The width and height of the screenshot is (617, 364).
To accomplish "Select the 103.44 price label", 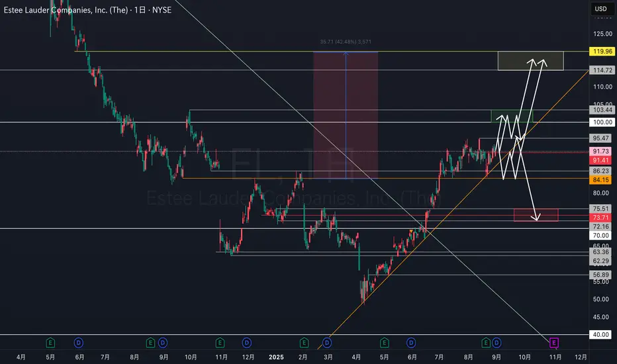I will coord(602,110).
